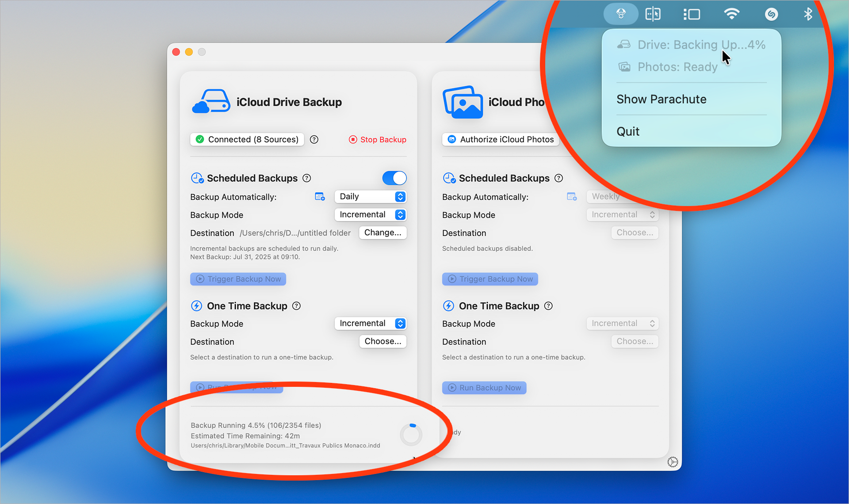Image resolution: width=849 pixels, height=504 pixels.
Task: Click Authorize iCloud Photos button
Action: [501, 140]
